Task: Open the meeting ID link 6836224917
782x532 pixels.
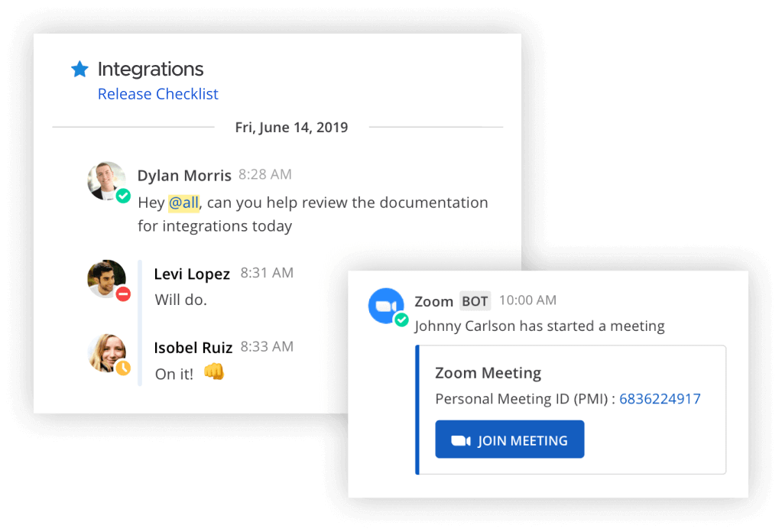Action: [660, 399]
